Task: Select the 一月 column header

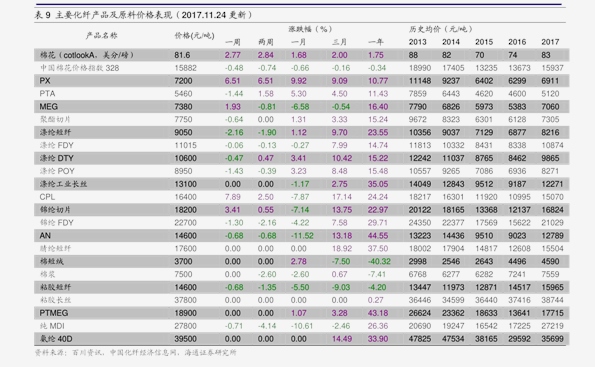Action: [x=298, y=42]
